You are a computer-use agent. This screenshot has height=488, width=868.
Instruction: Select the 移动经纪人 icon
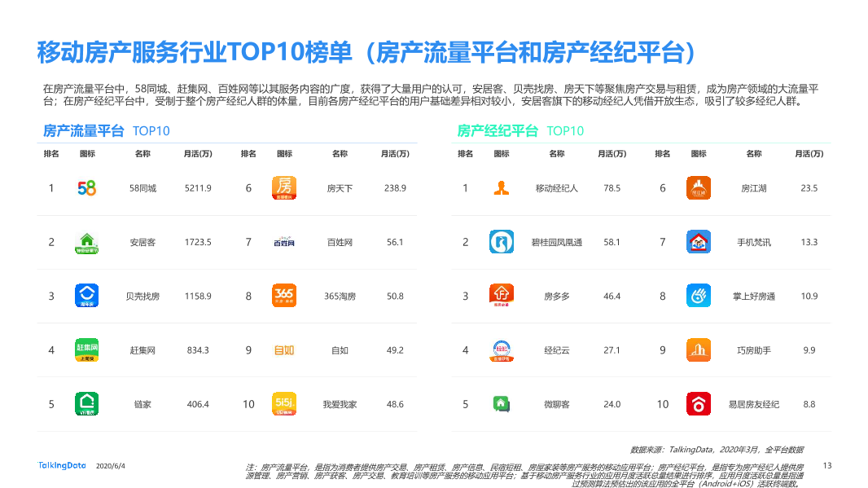click(x=500, y=187)
